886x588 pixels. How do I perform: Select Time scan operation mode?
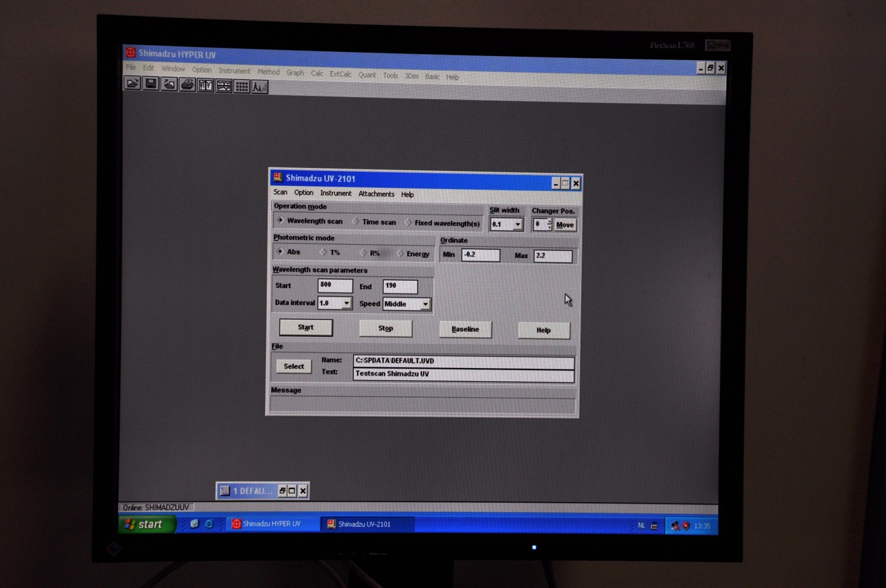click(374, 221)
